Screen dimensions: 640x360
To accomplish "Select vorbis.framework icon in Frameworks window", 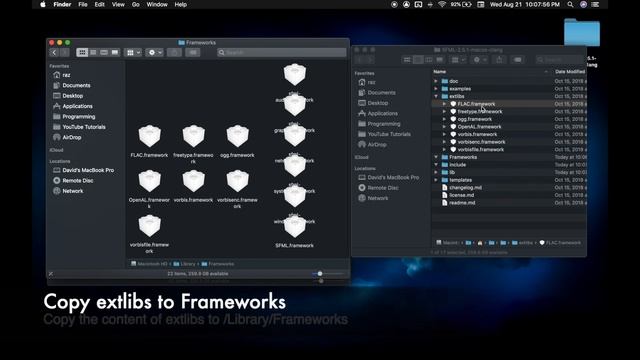I will pyautogui.click(x=193, y=181).
